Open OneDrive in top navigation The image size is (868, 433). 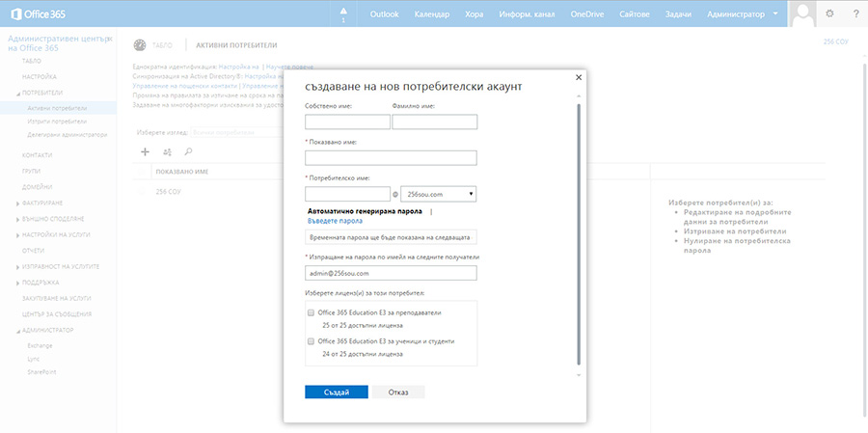click(x=587, y=14)
